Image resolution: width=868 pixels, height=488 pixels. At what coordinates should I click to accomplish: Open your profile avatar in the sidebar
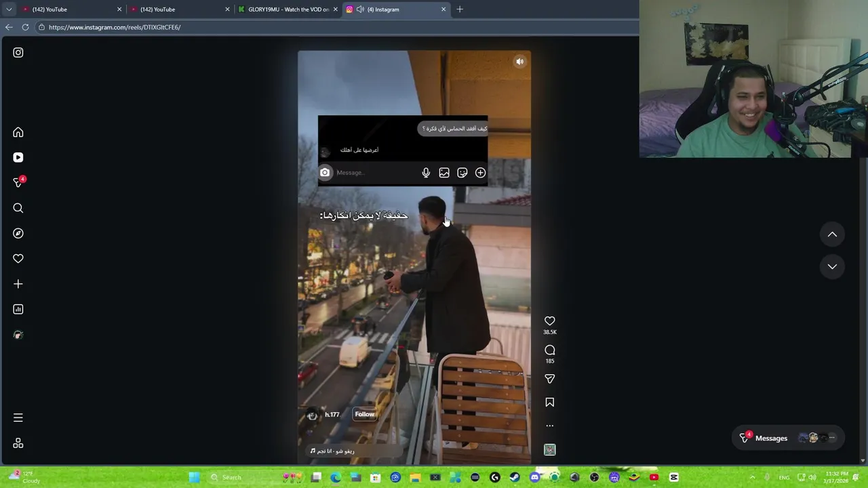point(18,335)
